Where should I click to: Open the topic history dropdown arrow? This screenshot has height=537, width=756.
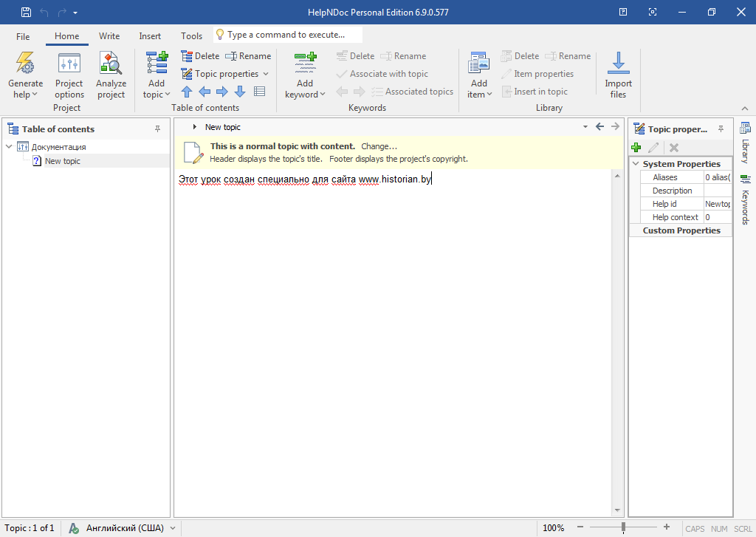(585, 127)
